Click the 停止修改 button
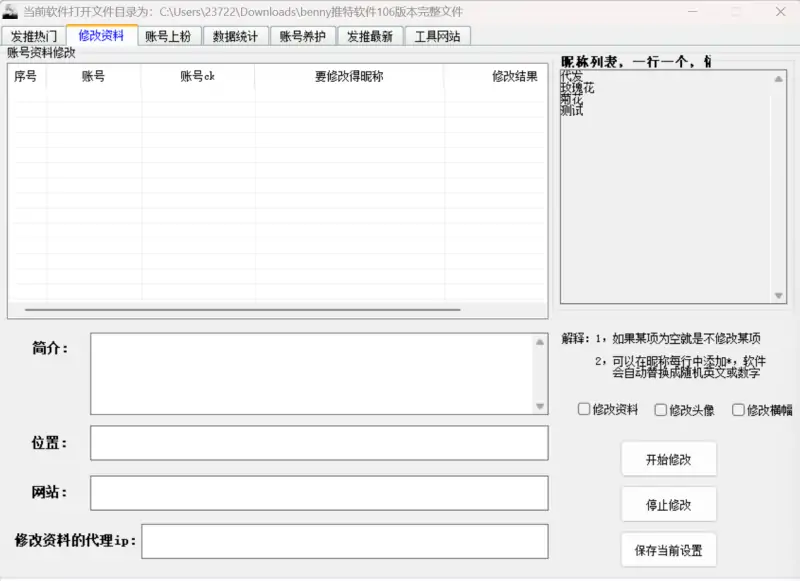 coord(668,505)
